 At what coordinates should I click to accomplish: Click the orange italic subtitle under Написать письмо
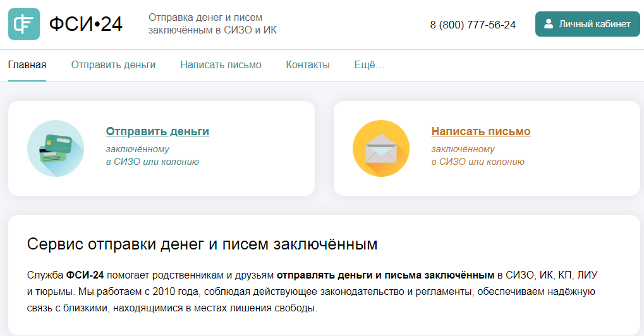coord(478,155)
